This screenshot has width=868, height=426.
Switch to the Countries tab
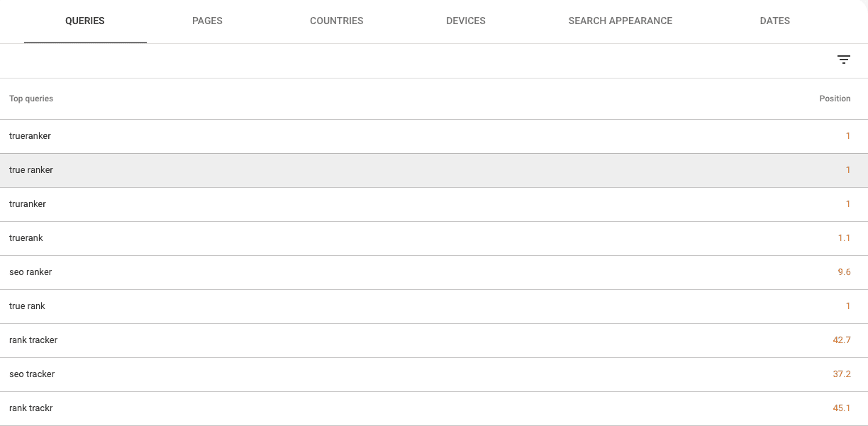[x=337, y=21]
